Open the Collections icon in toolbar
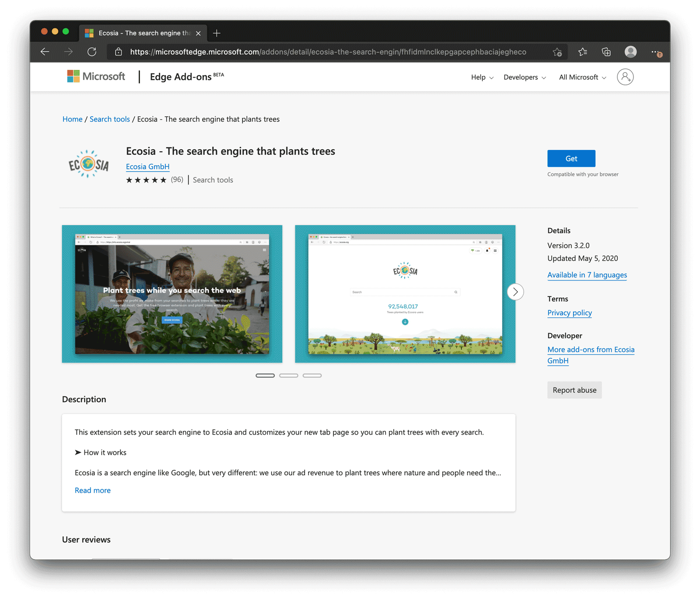This screenshot has height=599, width=700. [606, 52]
